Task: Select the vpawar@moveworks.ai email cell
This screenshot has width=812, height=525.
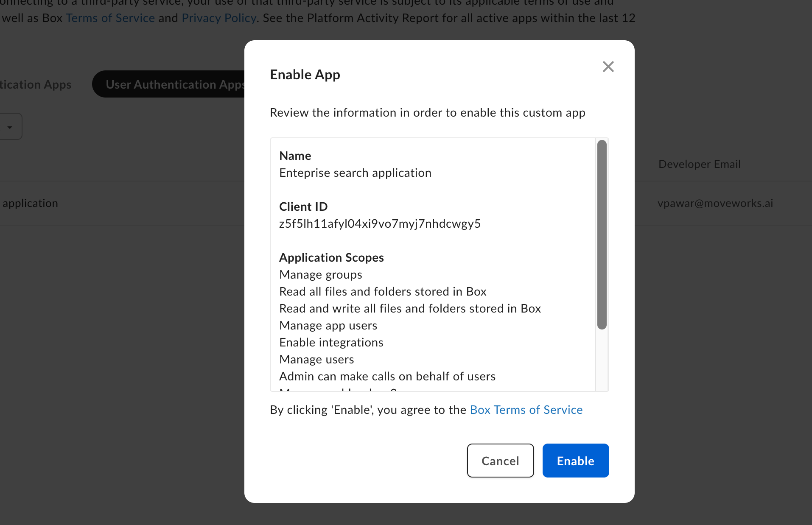Action: [x=715, y=203]
